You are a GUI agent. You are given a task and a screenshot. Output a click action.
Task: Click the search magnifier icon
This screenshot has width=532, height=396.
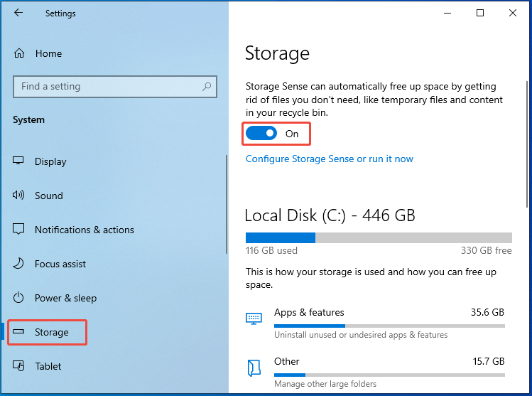pyautogui.click(x=207, y=87)
